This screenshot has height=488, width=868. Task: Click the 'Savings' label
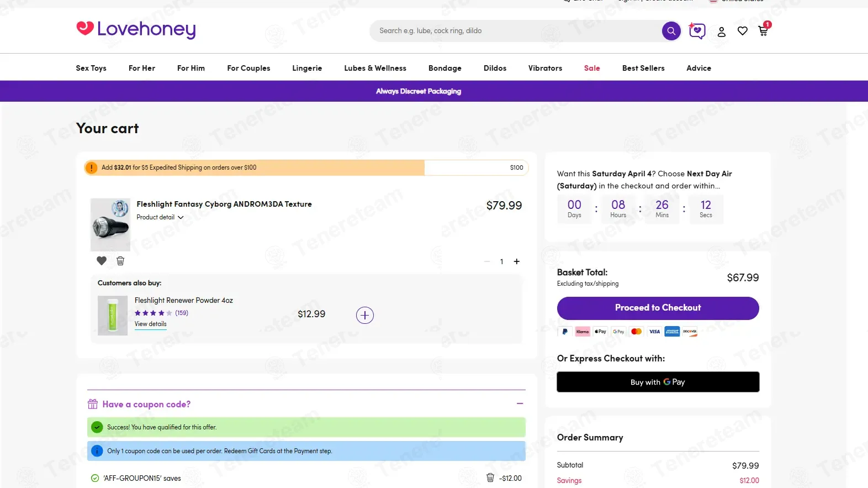[x=569, y=480]
